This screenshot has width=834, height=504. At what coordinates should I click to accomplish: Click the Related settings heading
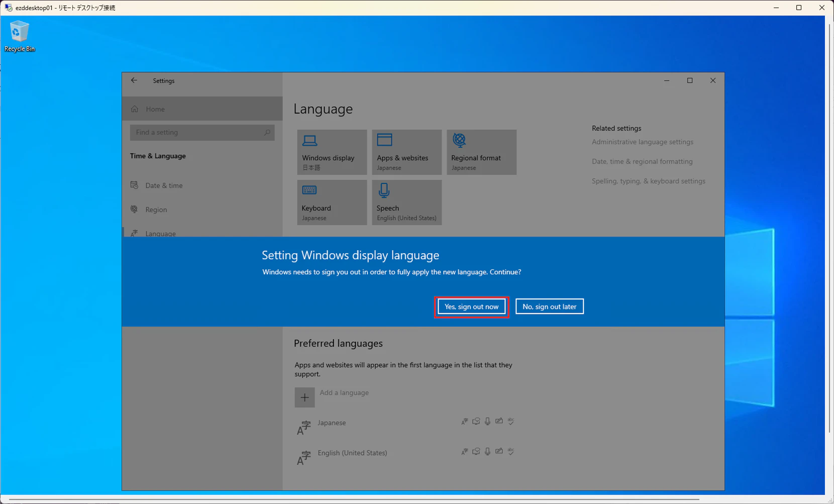(616, 128)
